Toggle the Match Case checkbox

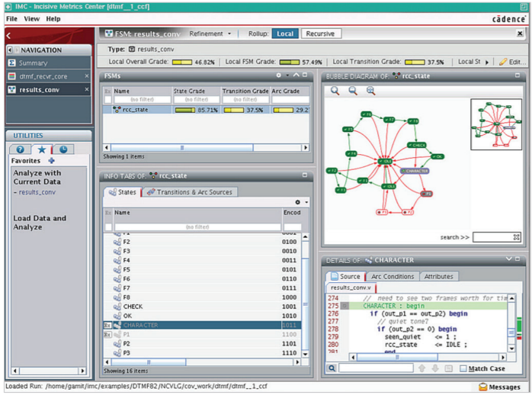tap(463, 368)
